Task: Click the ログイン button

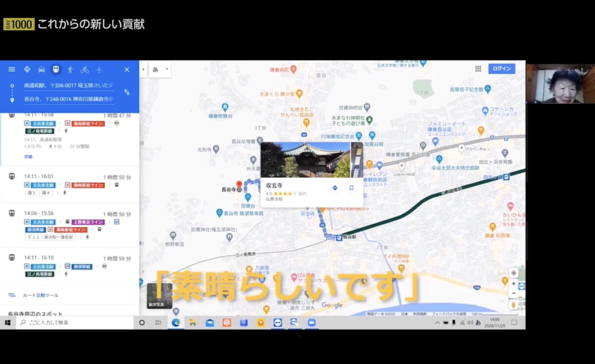Action: [x=501, y=69]
